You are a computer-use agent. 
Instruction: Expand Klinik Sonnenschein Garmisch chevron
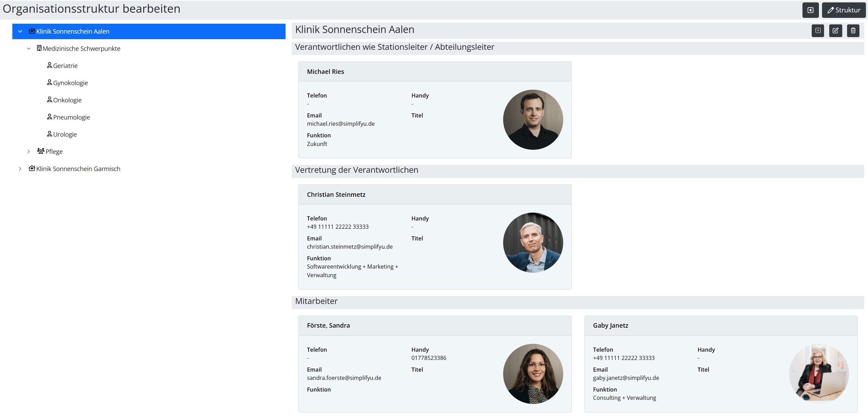[x=20, y=169]
